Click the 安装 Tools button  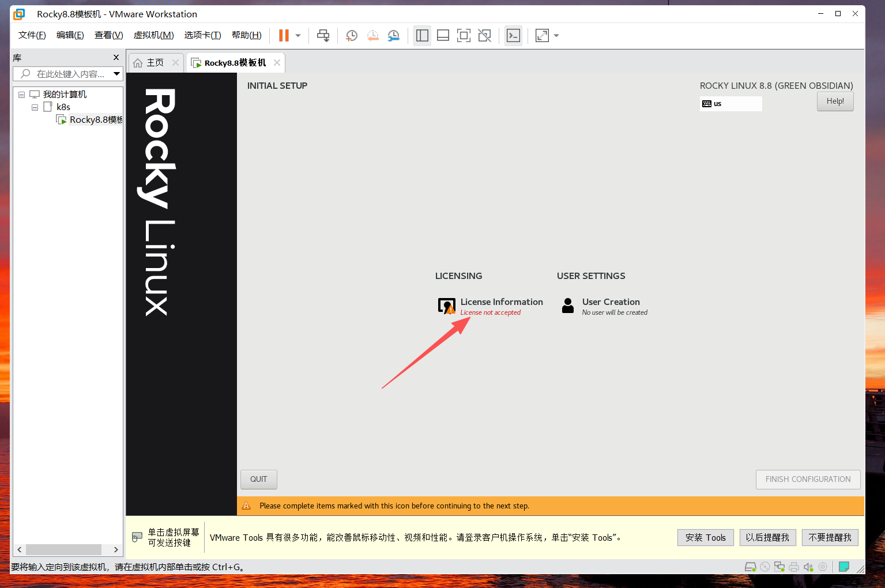(x=706, y=537)
